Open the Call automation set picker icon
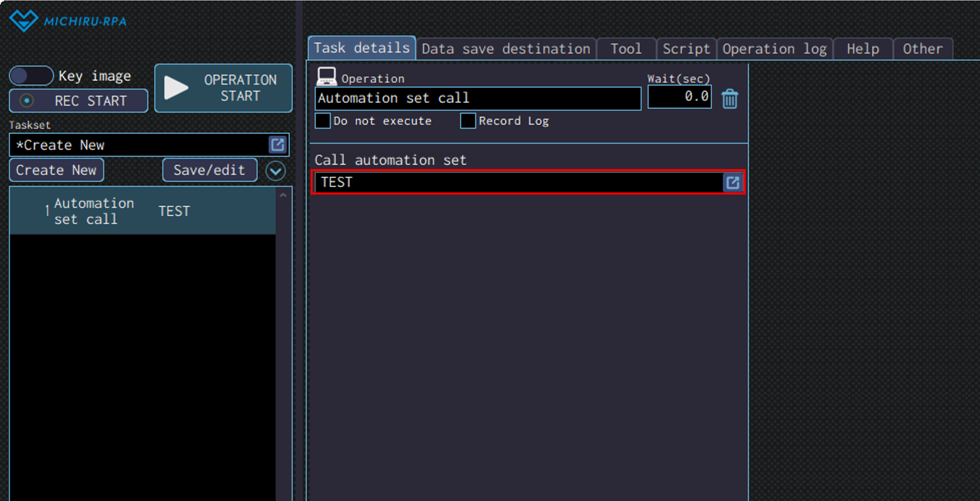Image resolution: width=980 pixels, height=501 pixels. coord(732,182)
